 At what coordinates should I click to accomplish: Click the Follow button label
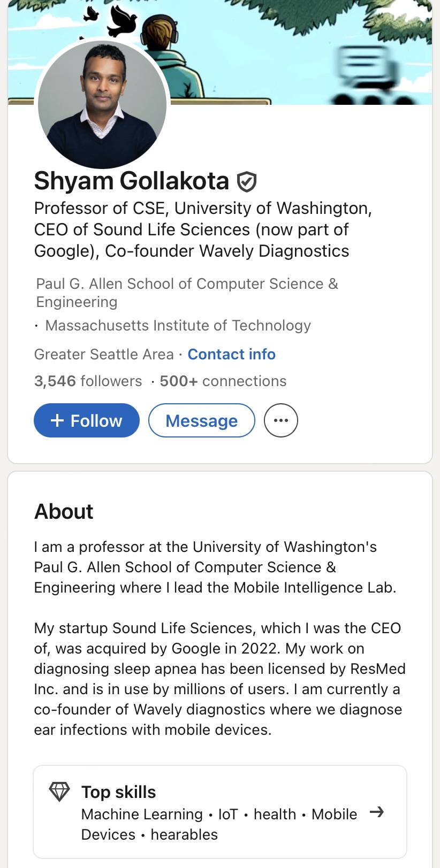96,421
